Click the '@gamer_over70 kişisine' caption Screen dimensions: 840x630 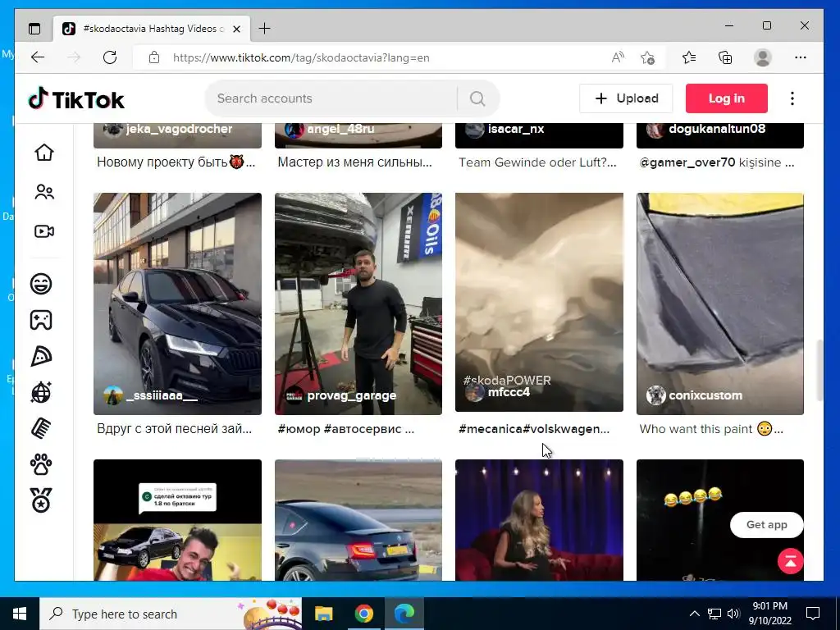point(717,162)
